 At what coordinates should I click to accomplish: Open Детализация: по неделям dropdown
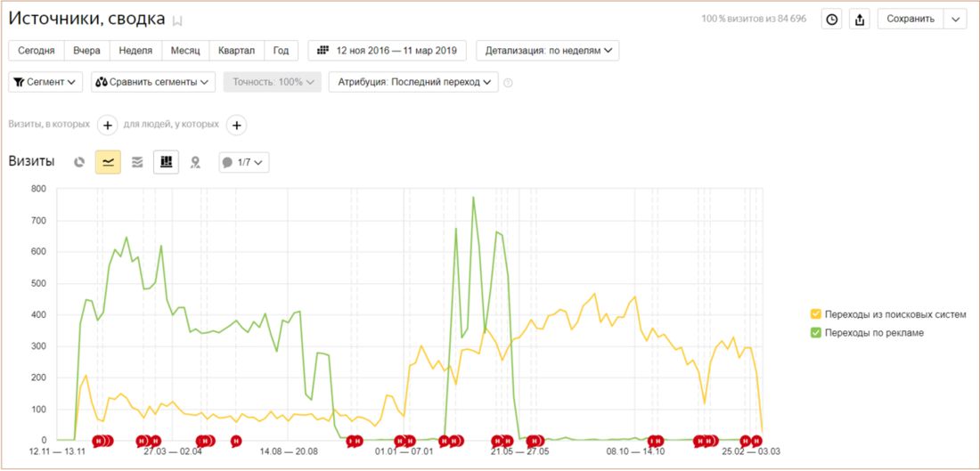coord(548,51)
